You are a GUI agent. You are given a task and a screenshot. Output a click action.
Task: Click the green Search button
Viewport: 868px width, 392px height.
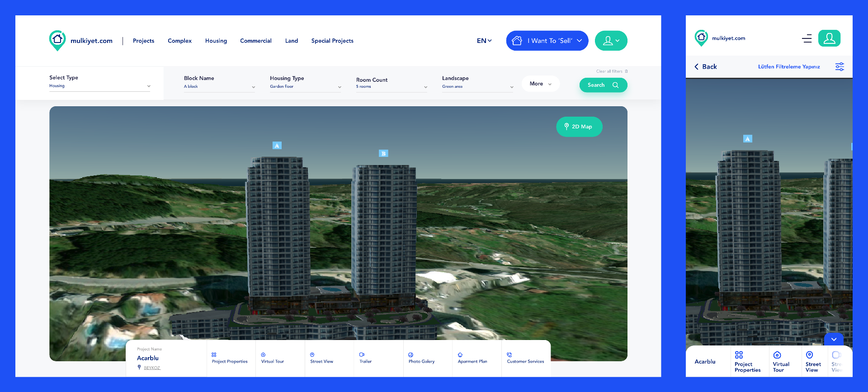603,85
